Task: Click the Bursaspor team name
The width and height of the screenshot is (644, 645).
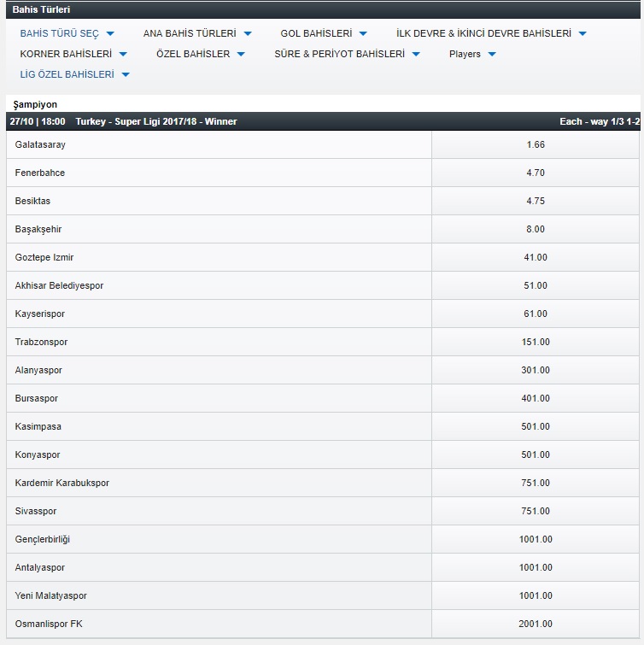Action: 37,398
